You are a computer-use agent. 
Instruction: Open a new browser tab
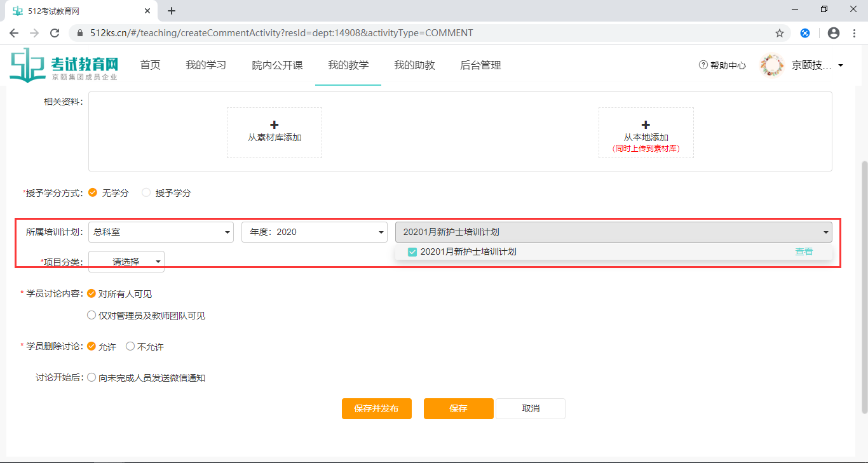point(172,11)
